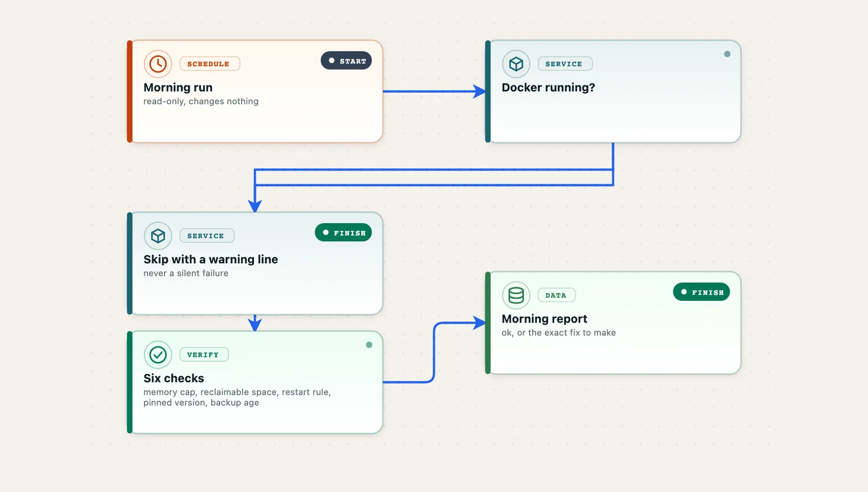The image size is (868, 492).
Task: Select the 'memory cap, reclaimable space' description
Action: [x=237, y=398]
